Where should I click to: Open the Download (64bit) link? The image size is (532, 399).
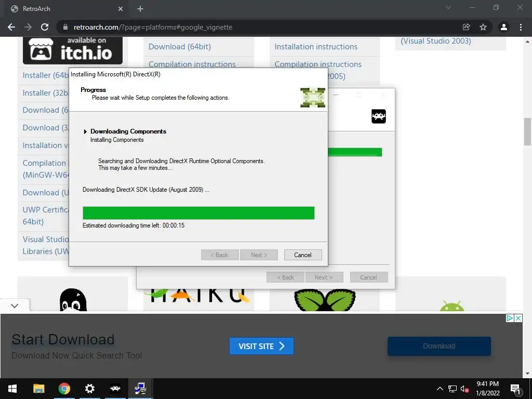tap(179, 46)
